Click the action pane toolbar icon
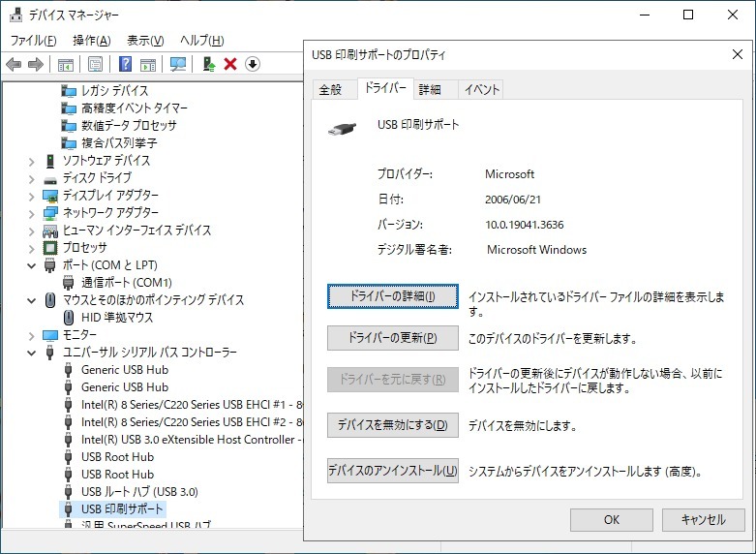This screenshot has width=756, height=554. [148, 64]
